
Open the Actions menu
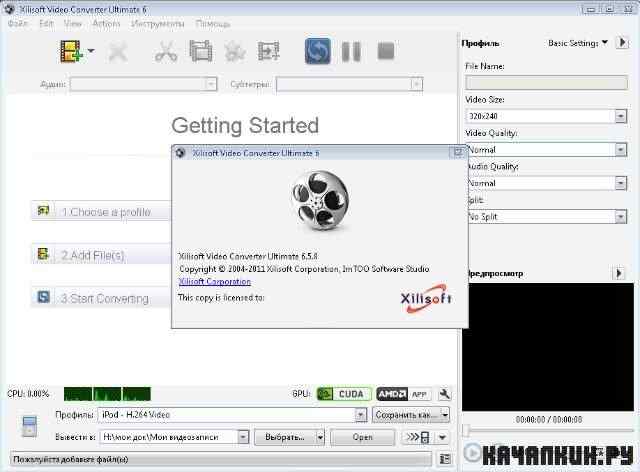click(106, 24)
